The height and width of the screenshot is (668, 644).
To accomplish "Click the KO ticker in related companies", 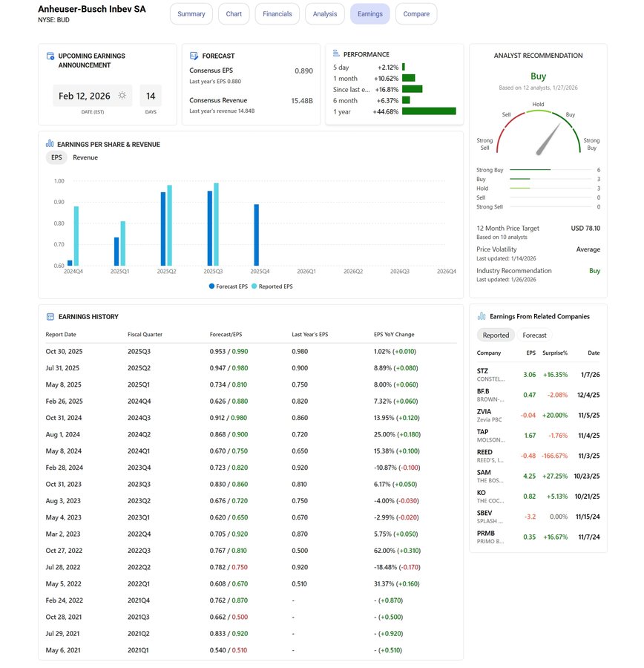I will (482, 493).
